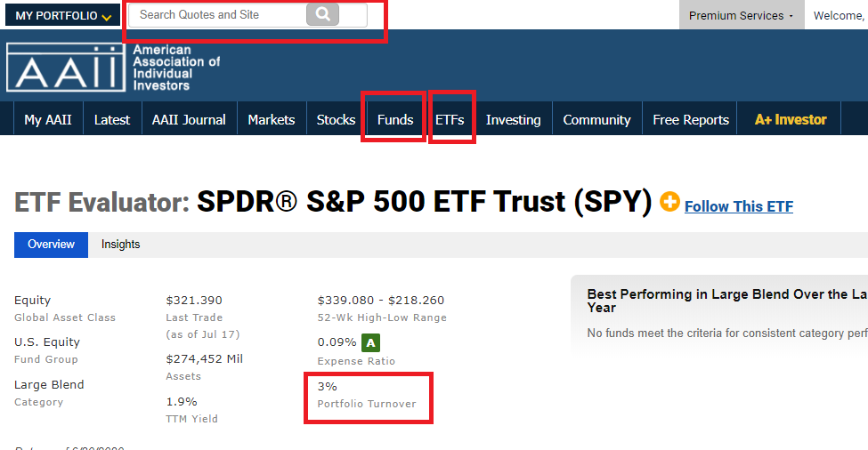Image resolution: width=868 pixels, height=450 pixels.
Task: Click the $321.390 last trade value
Action: point(194,301)
